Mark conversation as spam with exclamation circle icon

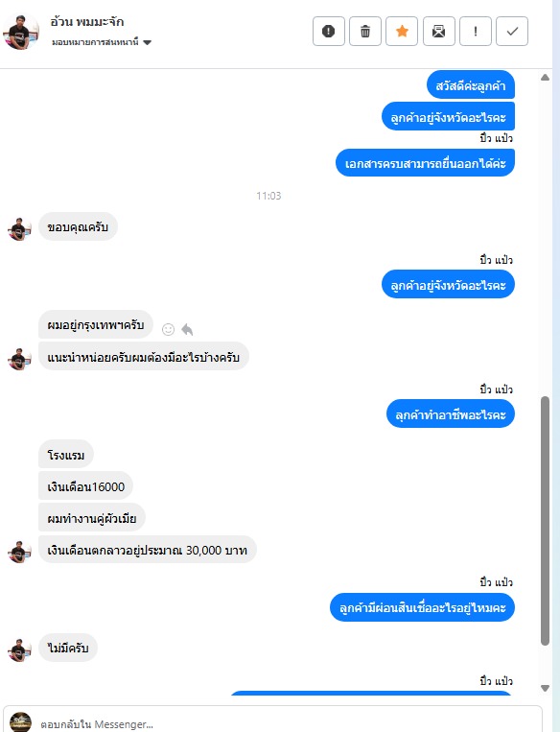pyautogui.click(x=329, y=32)
